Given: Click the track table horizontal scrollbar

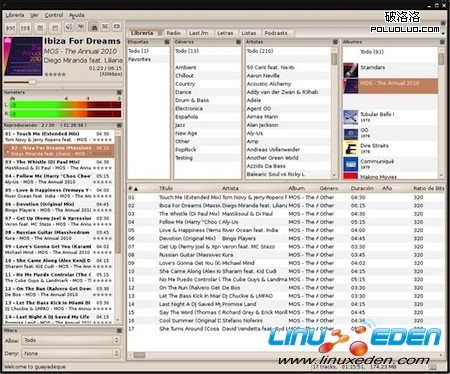Looking at the screenshot, I should click(x=286, y=355).
